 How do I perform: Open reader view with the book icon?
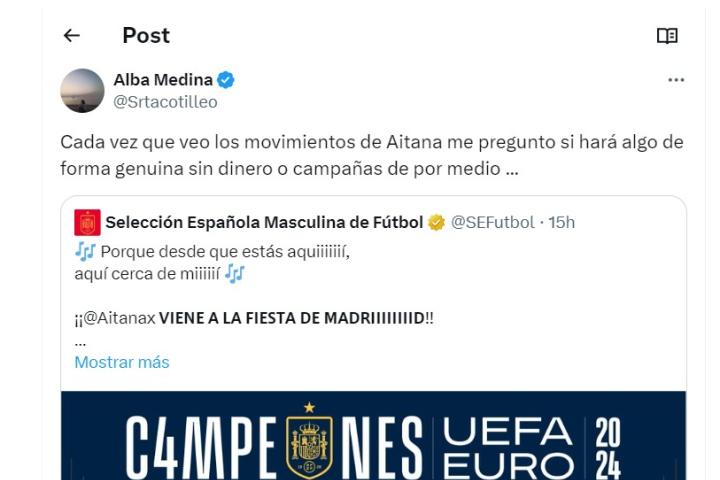click(x=667, y=36)
